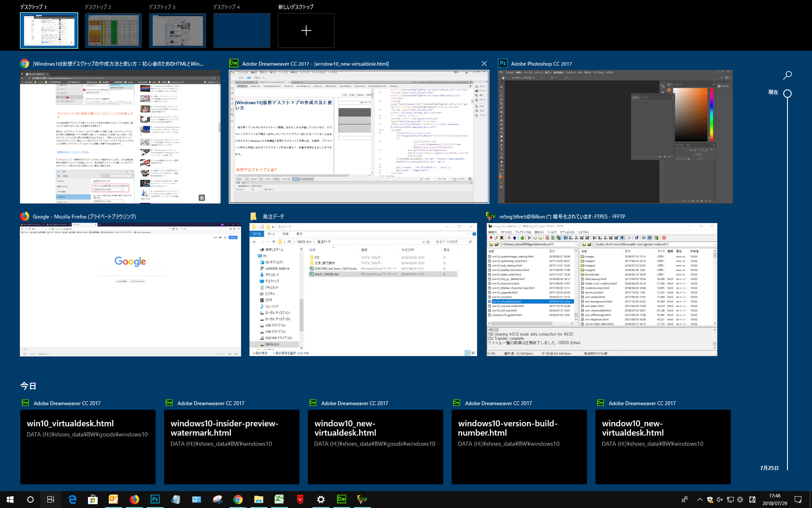
Task: Switch to the empty デスクトップ 4 thumbnail
Action: 242,30
